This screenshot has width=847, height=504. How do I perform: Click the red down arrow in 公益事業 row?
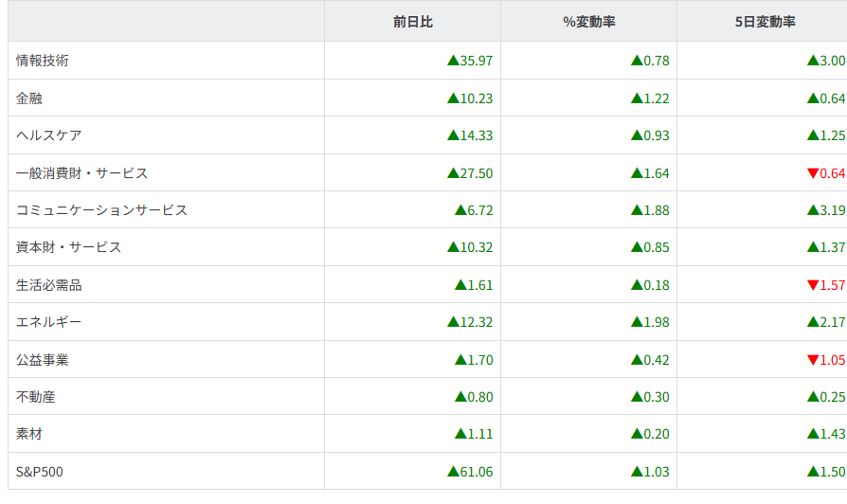pyautogui.click(x=812, y=360)
